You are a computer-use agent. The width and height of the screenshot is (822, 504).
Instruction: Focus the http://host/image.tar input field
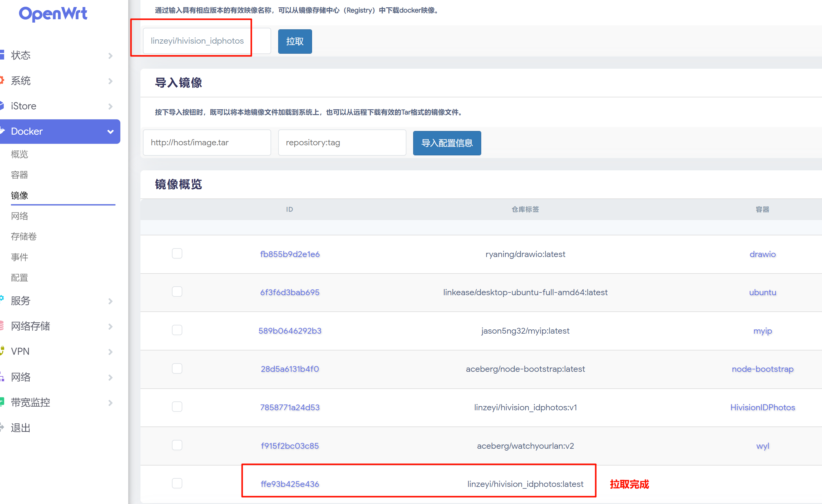tap(206, 143)
